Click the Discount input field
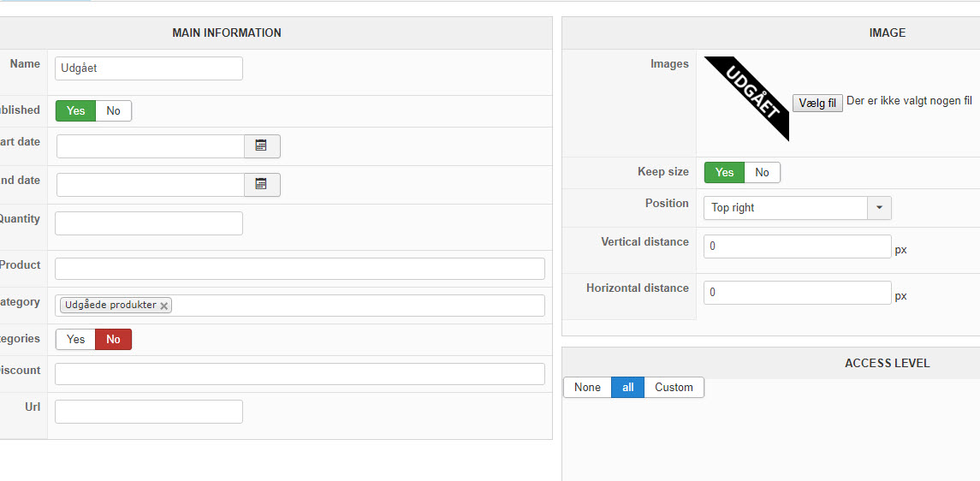Screen dimensions: 980x481 pyautogui.click(x=300, y=374)
